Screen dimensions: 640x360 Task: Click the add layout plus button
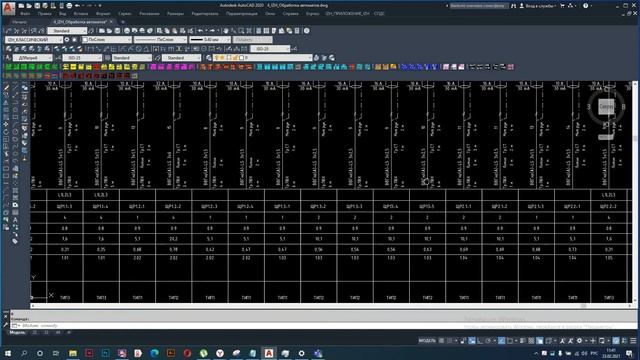pos(69,332)
